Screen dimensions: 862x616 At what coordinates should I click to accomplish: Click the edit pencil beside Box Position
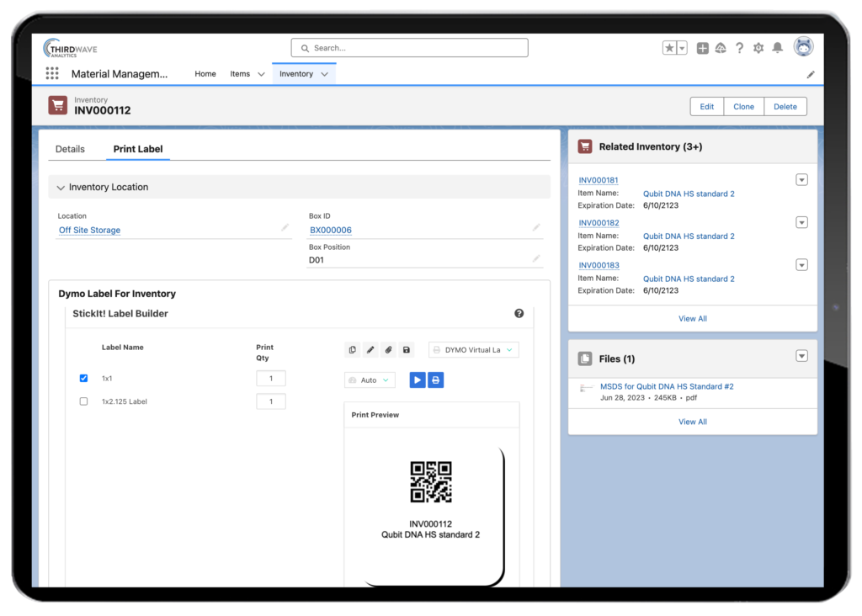536,258
